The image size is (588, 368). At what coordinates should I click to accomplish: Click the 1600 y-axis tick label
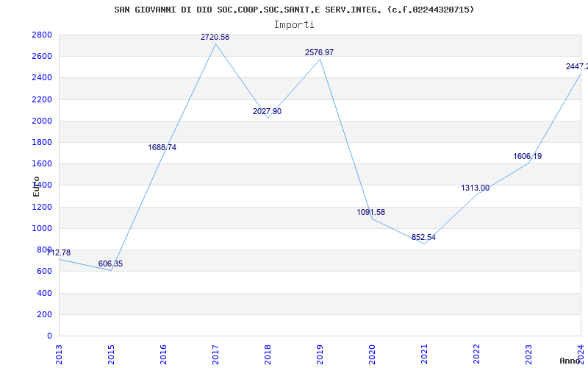[42, 163]
